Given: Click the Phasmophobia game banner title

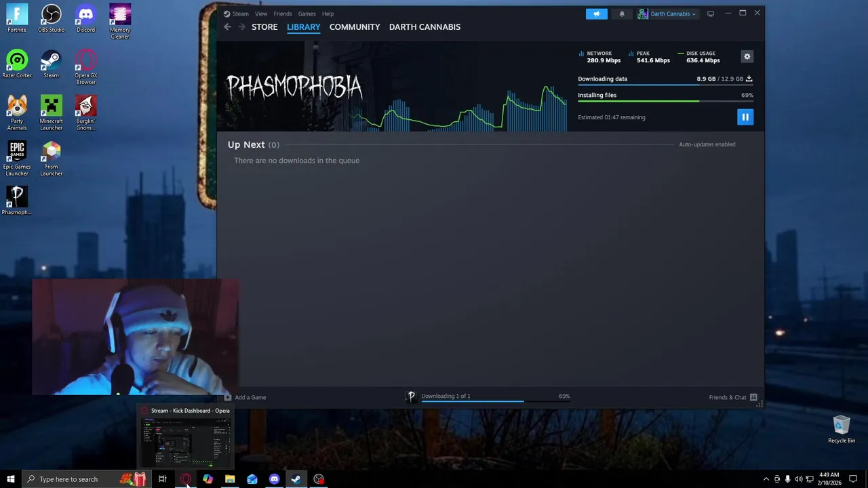Looking at the screenshot, I should point(294,87).
